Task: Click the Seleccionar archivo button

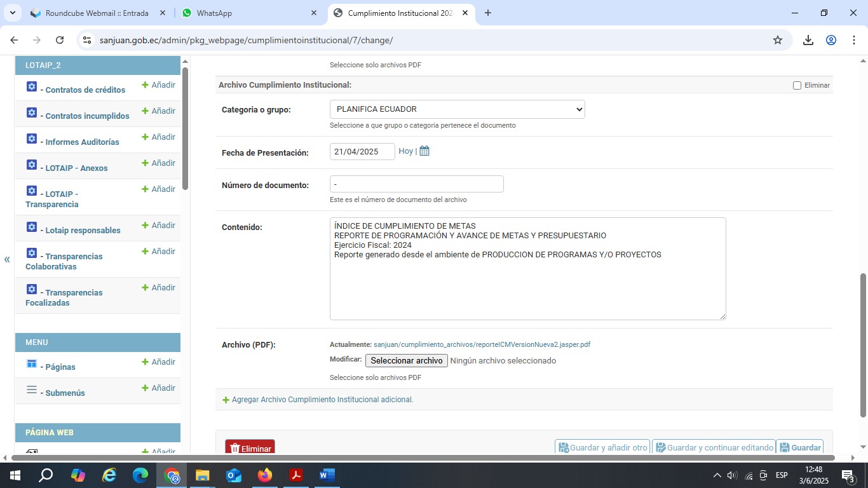Action: [406, 360]
